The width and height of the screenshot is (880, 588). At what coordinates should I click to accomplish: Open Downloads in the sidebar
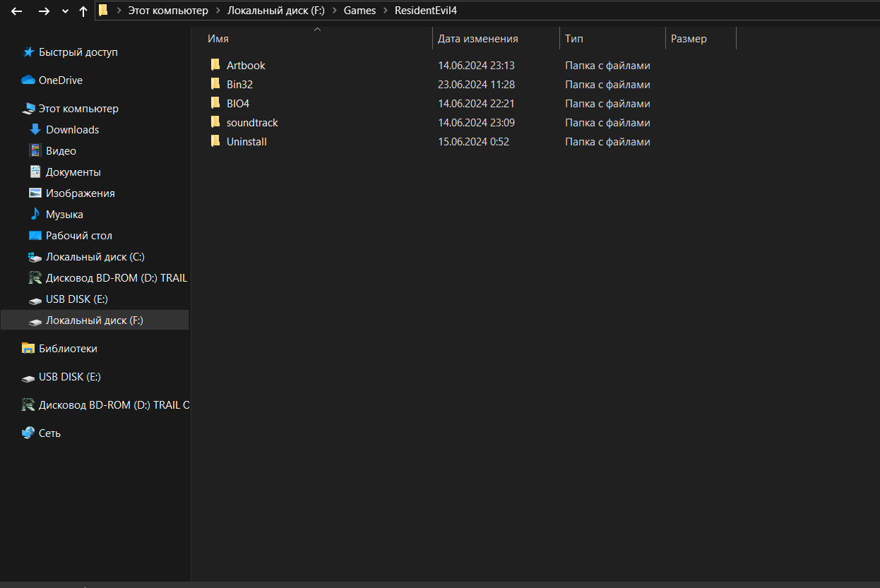click(x=72, y=129)
